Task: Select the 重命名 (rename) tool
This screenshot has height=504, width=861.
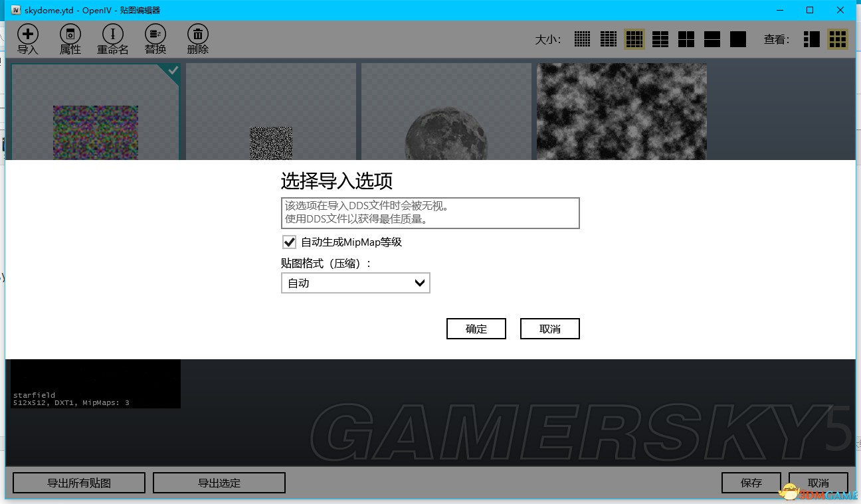Action: (x=113, y=39)
